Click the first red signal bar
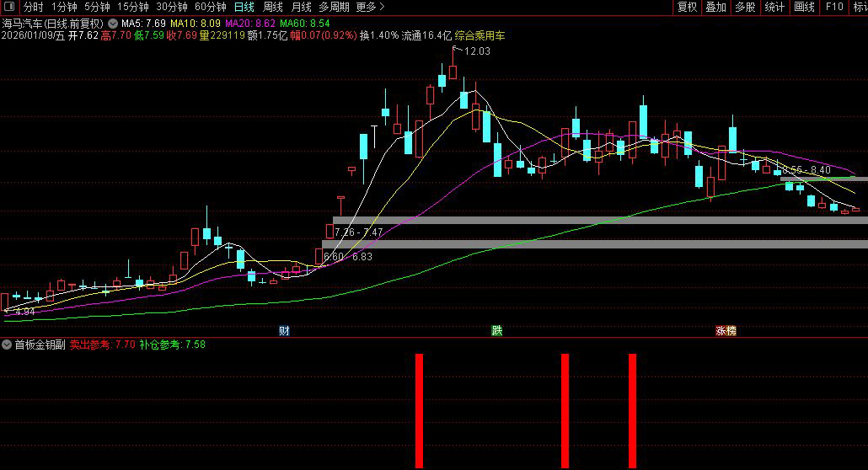The image size is (868, 470). [419, 411]
